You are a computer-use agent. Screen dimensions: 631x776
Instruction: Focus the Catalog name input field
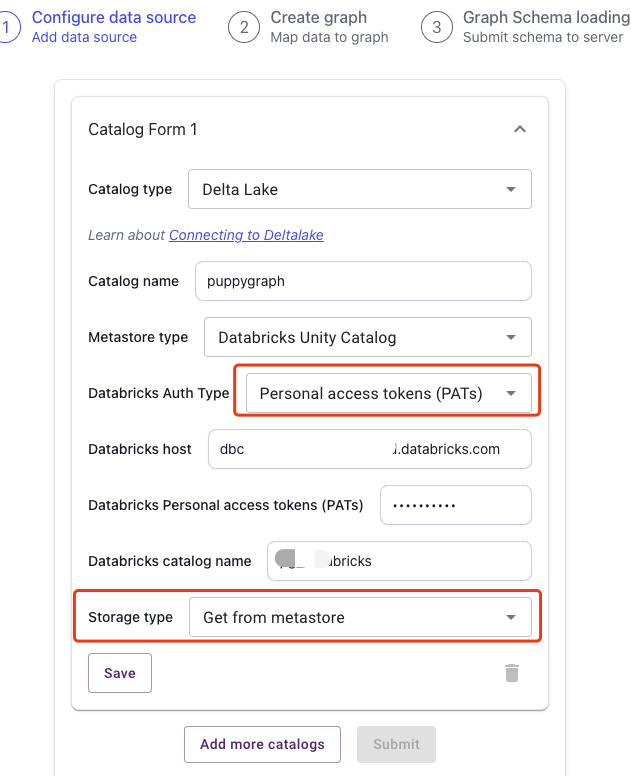363,281
